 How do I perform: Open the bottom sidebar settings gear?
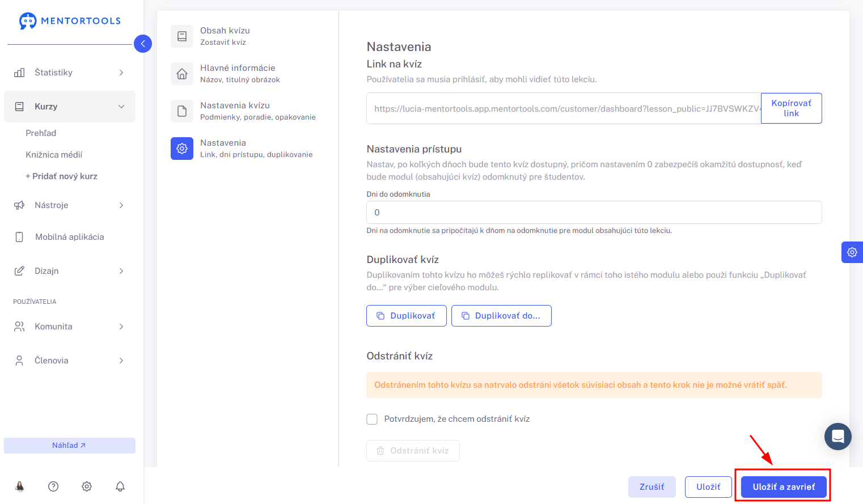87,486
